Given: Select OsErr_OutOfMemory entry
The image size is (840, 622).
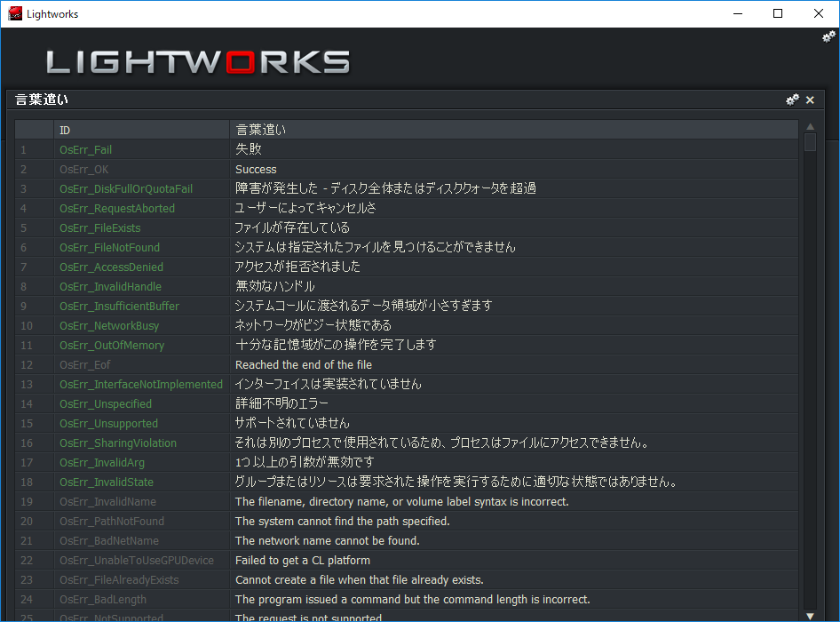Looking at the screenshot, I should (141, 346).
